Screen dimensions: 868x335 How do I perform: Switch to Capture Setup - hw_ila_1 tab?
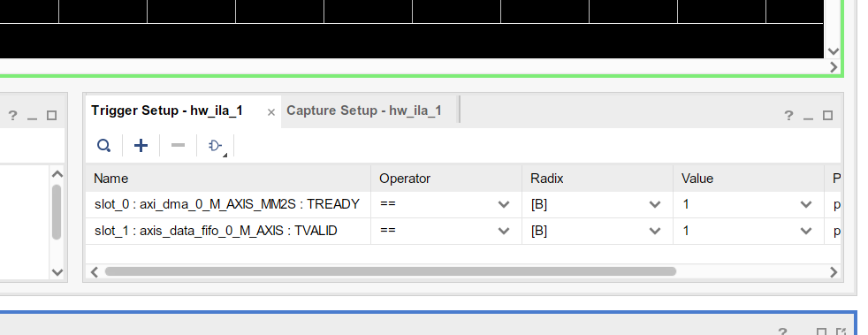click(x=364, y=110)
